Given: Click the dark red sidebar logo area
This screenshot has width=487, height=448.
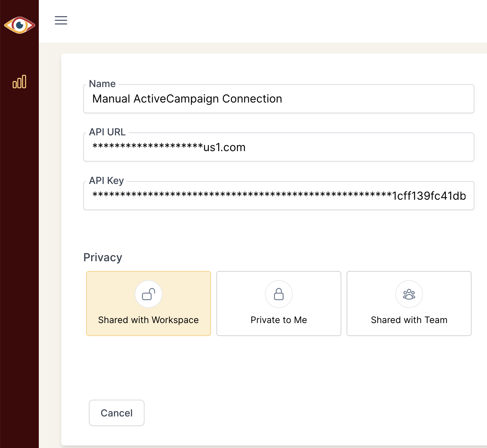Looking at the screenshot, I should (x=20, y=25).
